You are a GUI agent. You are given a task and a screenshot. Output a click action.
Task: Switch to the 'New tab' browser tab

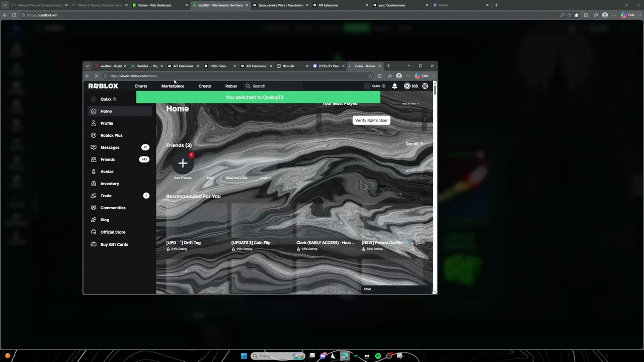(x=292, y=66)
